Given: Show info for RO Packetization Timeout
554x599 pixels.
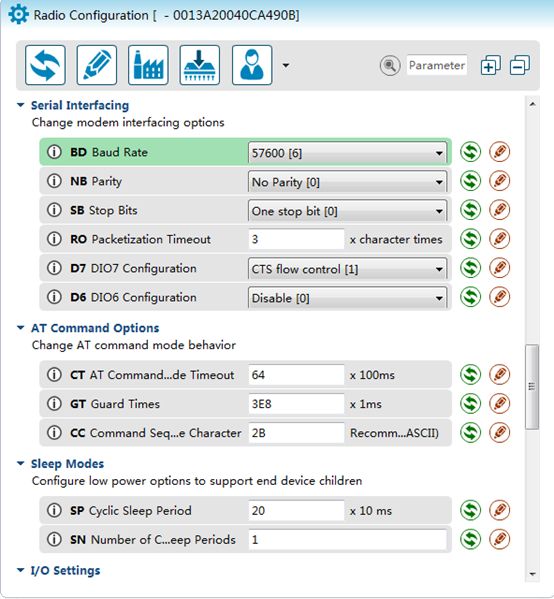Looking at the screenshot, I should (x=54, y=239).
